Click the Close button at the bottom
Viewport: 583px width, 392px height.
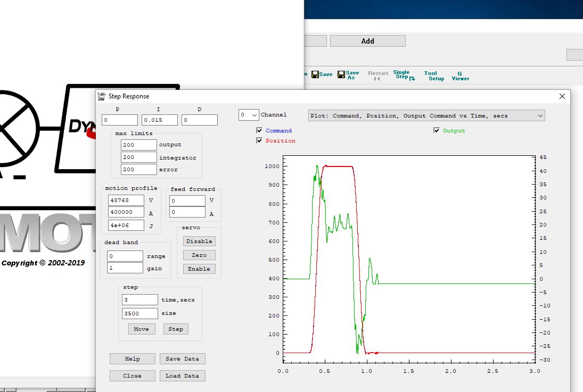(133, 376)
